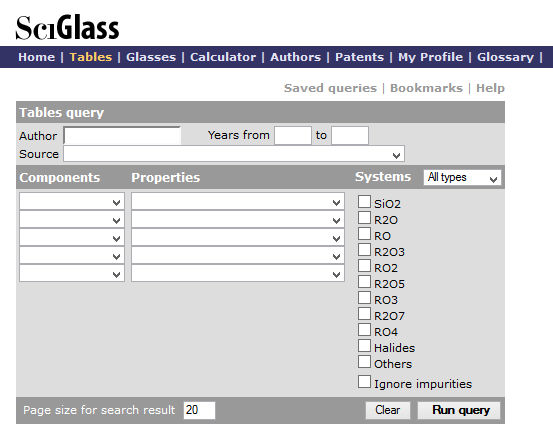The width and height of the screenshot is (553, 434).
Task: Open Saved queries link
Action: tap(330, 88)
